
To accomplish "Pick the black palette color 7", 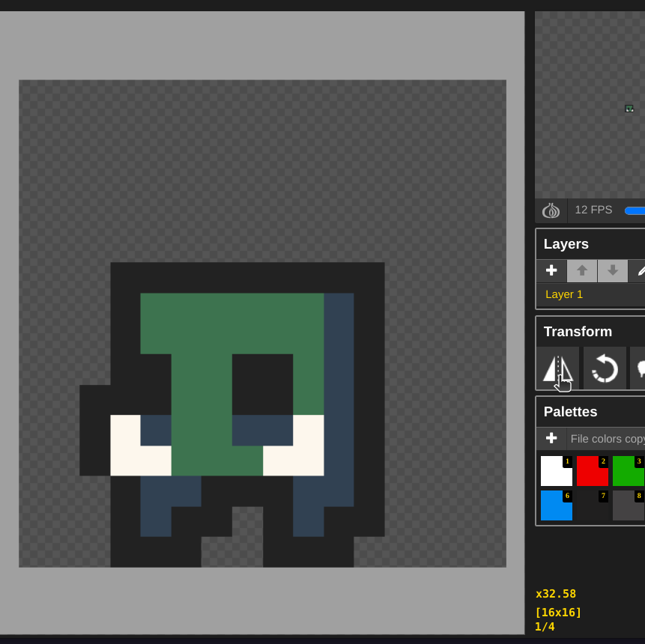I will pyautogui.click(x=590, y=507).
